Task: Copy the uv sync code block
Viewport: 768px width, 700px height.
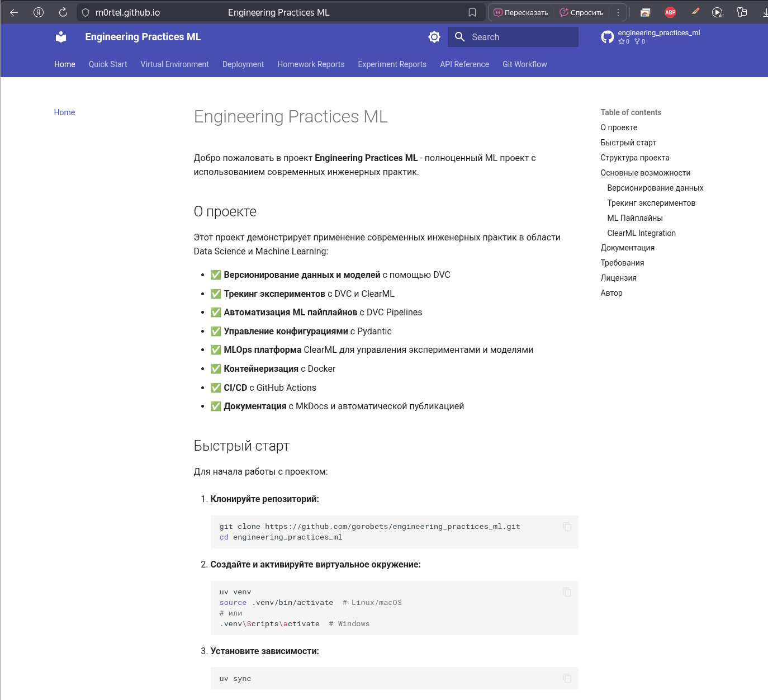Action: pyautogui.click(x=567, y=678)
